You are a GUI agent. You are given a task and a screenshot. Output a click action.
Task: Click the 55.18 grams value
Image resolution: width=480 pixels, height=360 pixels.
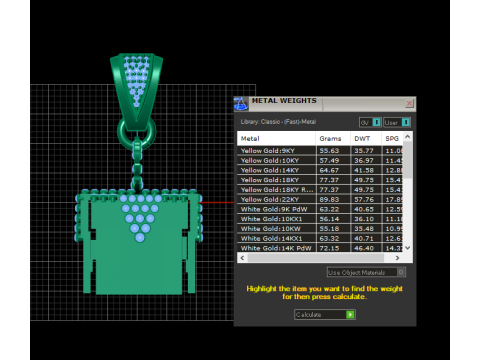pos(329,229)
